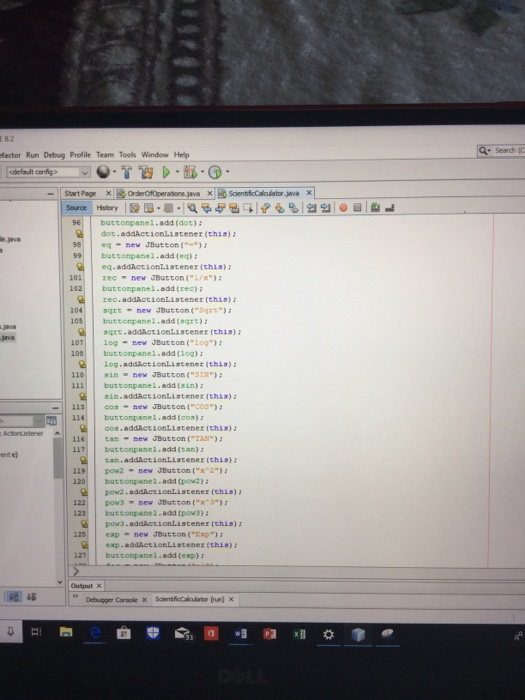Screen dimensions: 525x700
Task: Open the Help menu
Action: pyautogui.click(x=181, y=155)
